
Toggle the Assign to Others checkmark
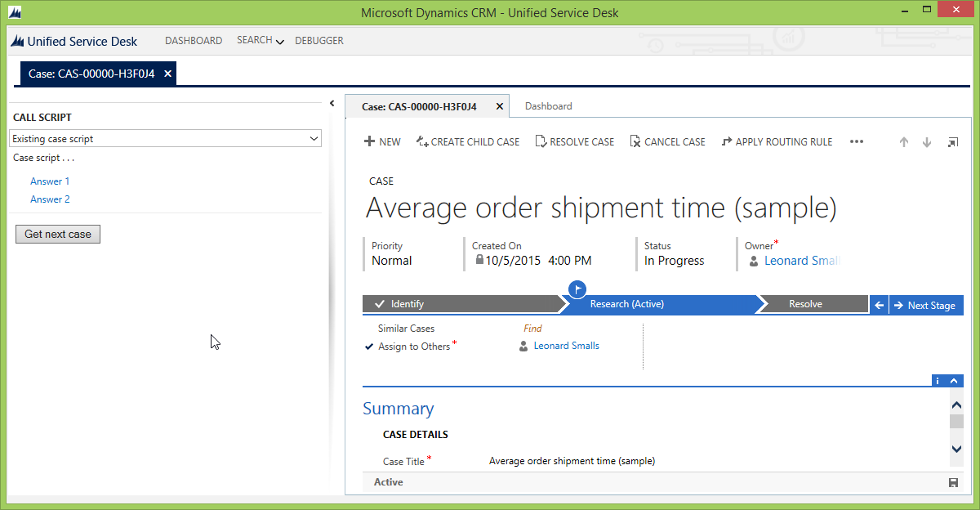(x=369, y=347)
